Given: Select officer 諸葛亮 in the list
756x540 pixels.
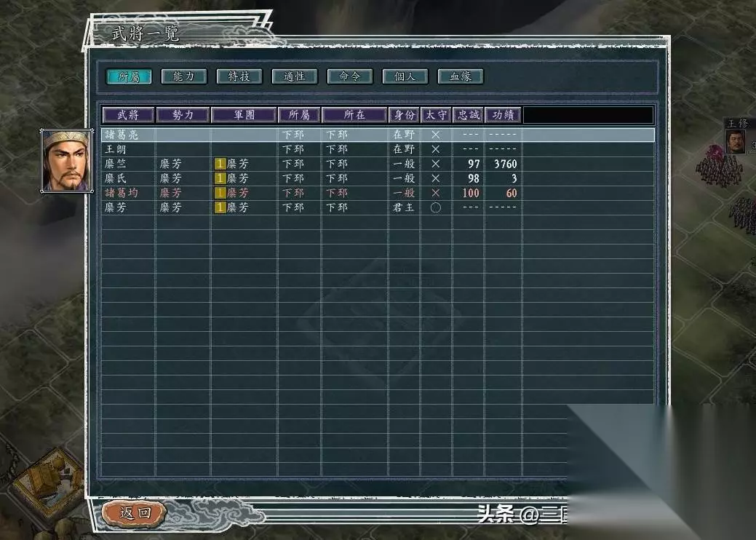Looking at the screenshot, I should 378,135.
